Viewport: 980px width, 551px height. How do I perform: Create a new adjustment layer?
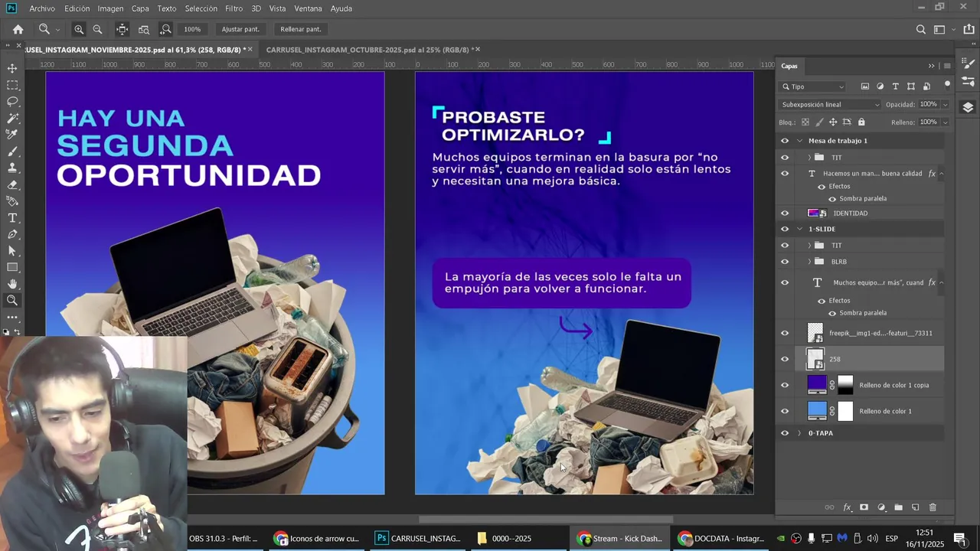pyautogui.click(x=881, y=507)
